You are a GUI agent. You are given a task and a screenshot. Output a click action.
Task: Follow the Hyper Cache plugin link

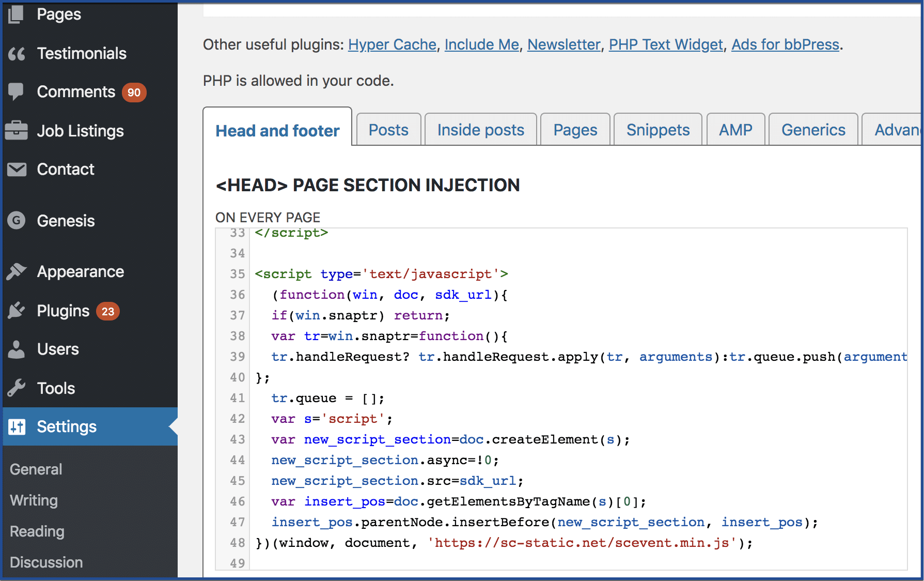[x=393, y=45]
